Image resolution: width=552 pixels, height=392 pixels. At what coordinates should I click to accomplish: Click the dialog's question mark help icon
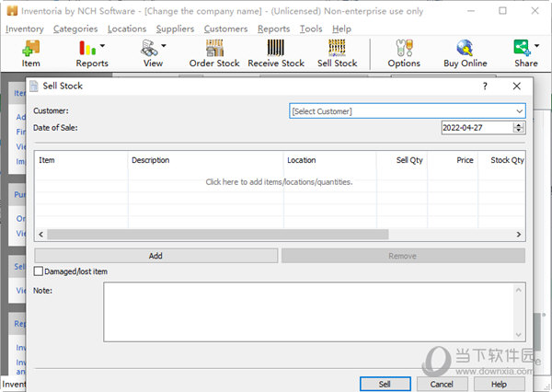coord(485,86)
